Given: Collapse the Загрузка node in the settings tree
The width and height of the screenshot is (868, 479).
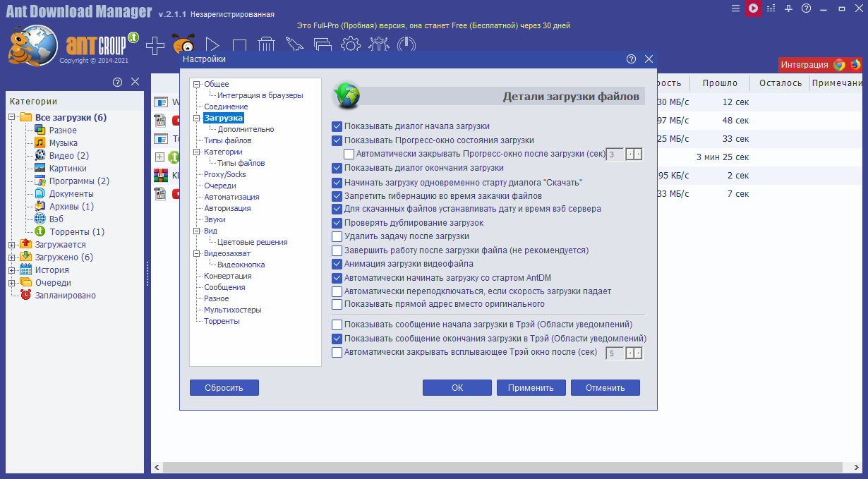Looking at the screenshot, I should click(197, 118).
